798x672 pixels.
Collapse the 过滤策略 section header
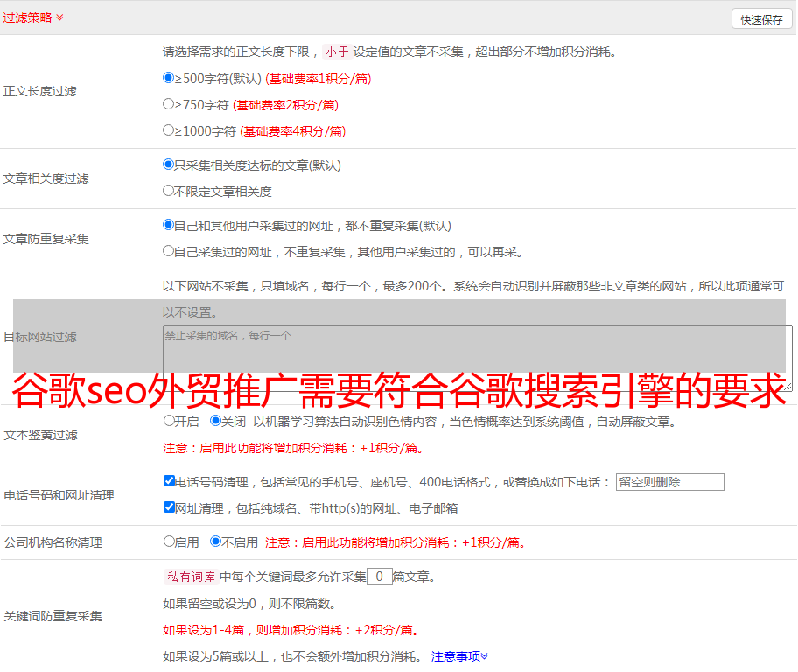click(x=33, y=17)
